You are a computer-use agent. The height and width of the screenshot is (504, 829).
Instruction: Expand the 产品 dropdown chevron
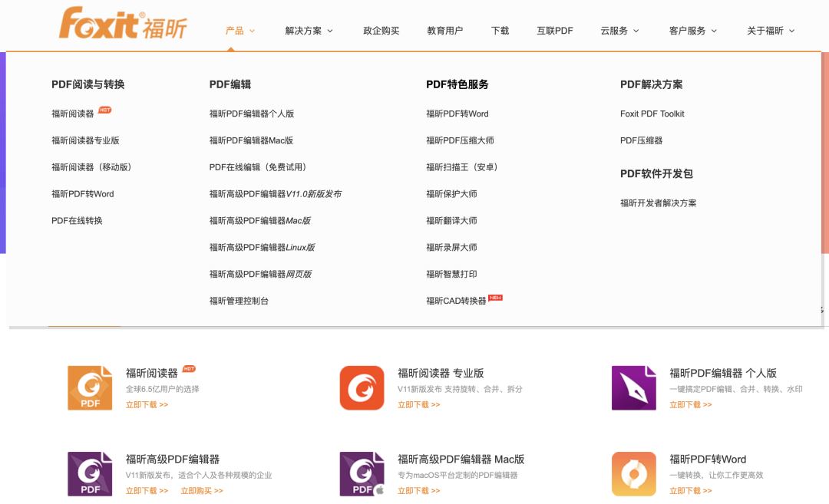tap(253, 31)
